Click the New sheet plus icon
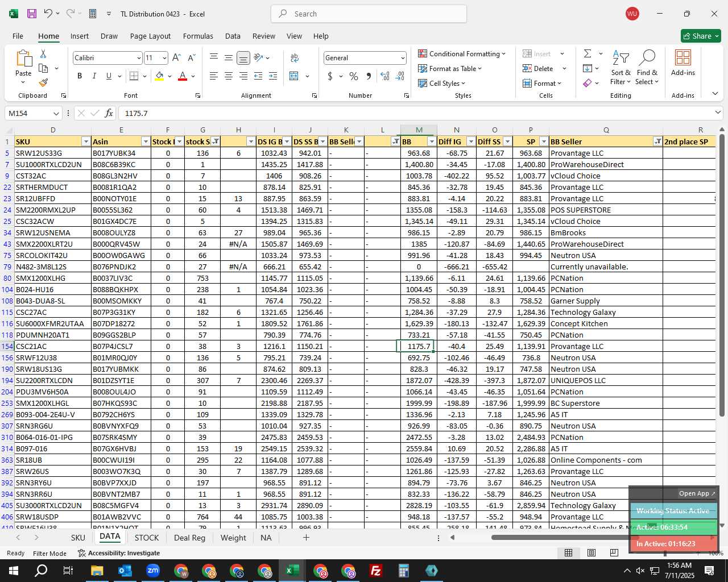The width and height of the screenshot is (728, 582). (x=306, y=537)
